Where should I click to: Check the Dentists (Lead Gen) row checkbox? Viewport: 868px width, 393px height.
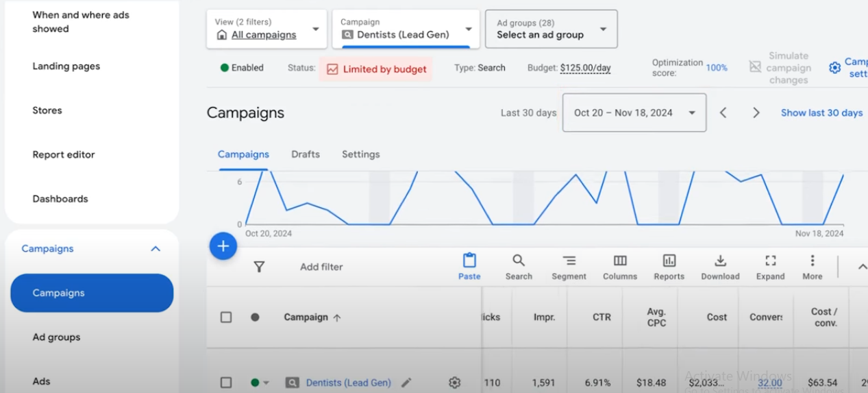pyautogui.click(x=226, y=383)
